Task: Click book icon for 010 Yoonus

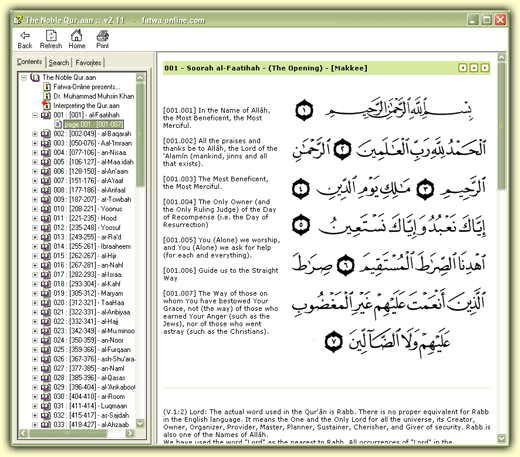Action: click(x=46, y=209)
